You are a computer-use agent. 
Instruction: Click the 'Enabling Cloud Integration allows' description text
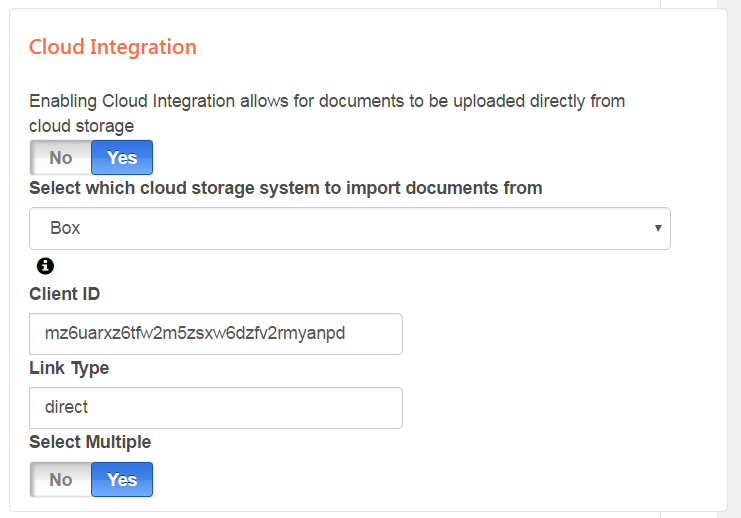click(x=327, y=101)
